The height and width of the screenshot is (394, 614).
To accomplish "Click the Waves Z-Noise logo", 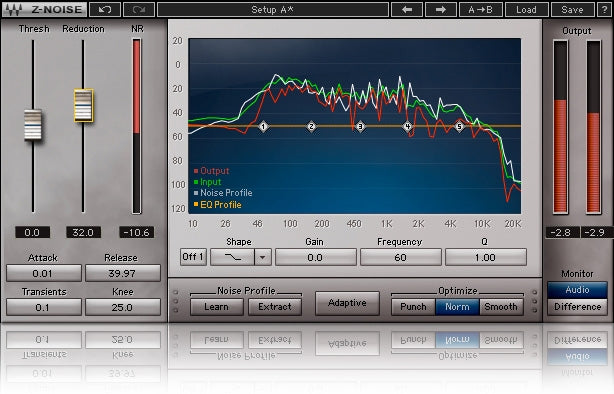I will 44,9.
